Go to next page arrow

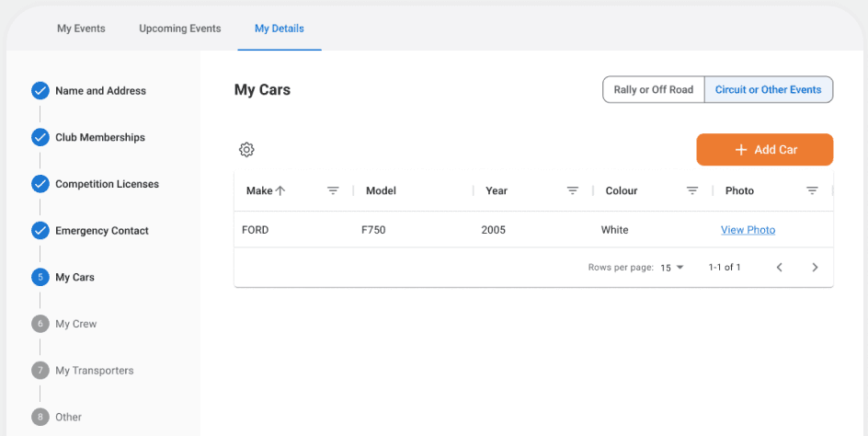pos(815,268)
